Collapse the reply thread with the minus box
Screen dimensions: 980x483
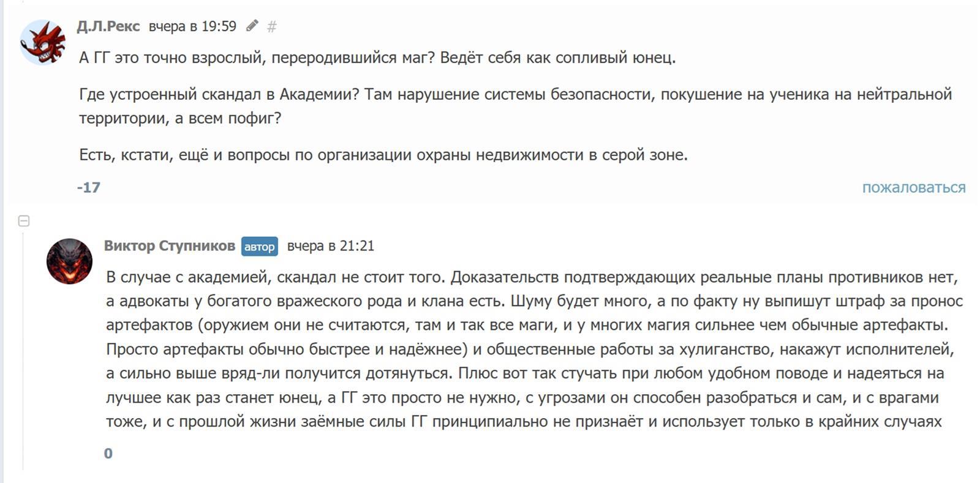(x=24, y=221)
